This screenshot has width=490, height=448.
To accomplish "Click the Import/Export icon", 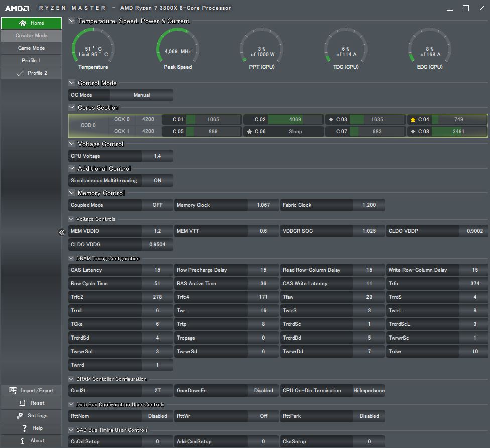I will click(13, 390).
